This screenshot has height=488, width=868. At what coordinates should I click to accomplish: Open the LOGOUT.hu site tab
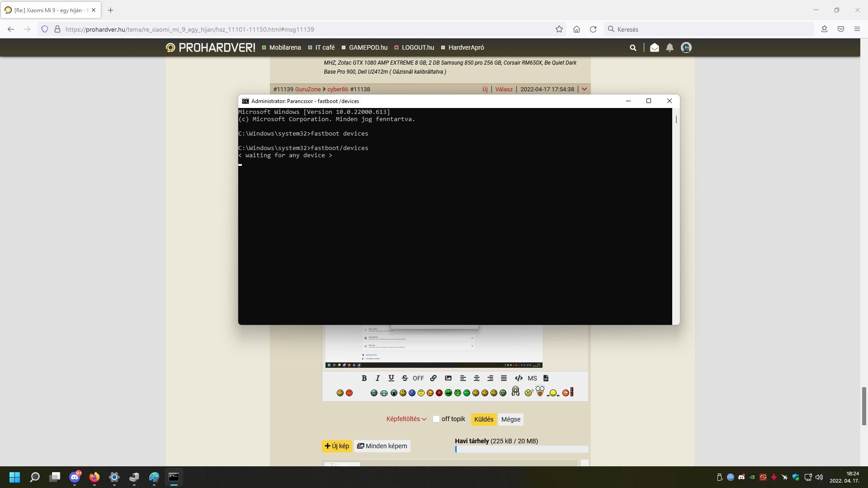click(x=418, y=47)
